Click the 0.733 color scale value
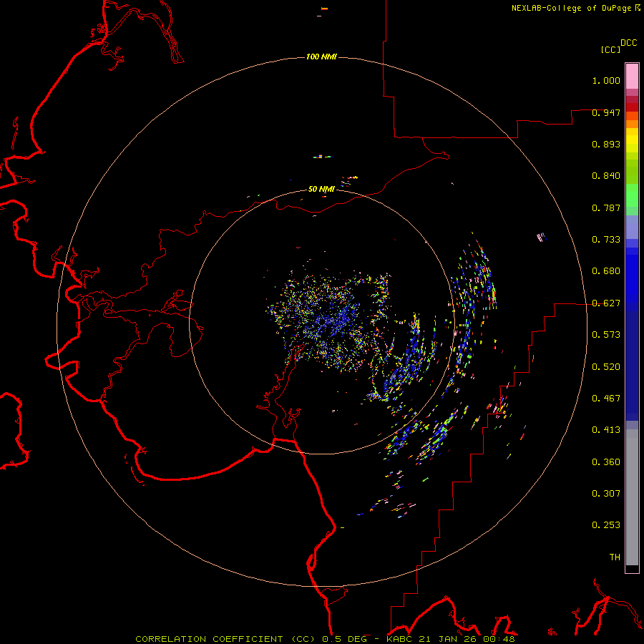The height and width of the screenshot is (644, 644). click(x=606, y=240)
